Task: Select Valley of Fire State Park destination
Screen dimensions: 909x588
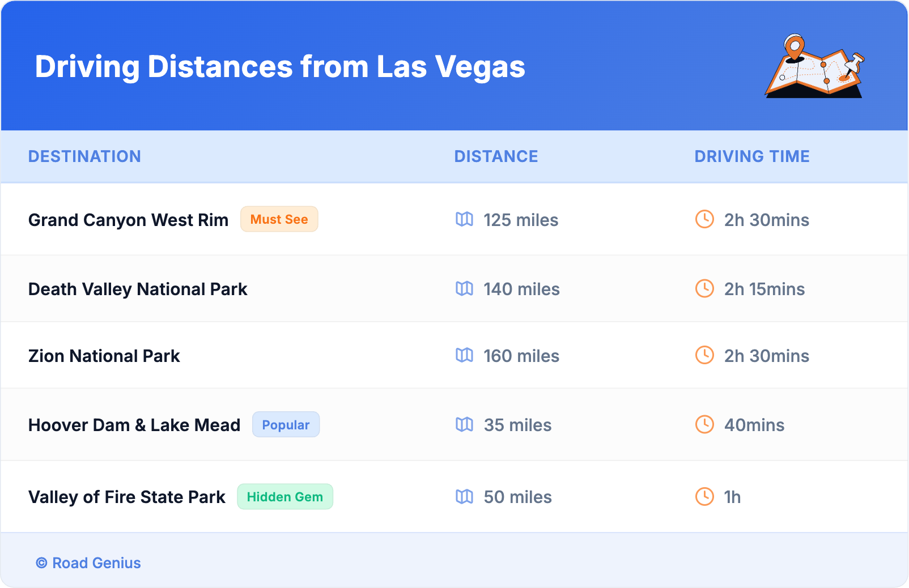Action: [127, 497]
